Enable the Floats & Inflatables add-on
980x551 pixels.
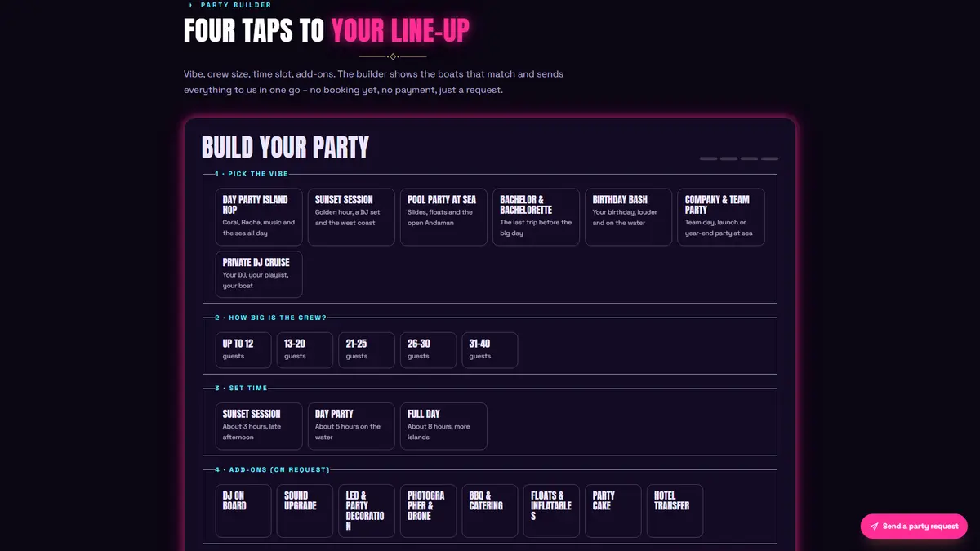551,511
